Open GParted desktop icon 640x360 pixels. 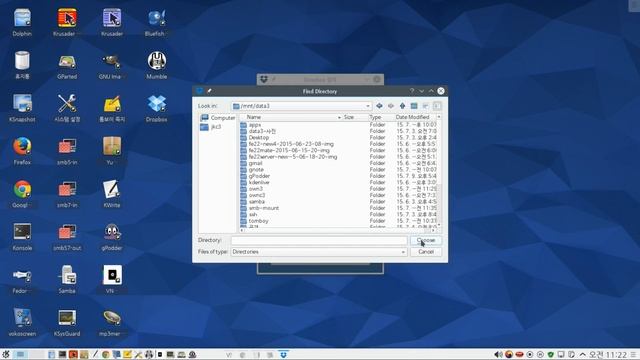tap(67, 66)
